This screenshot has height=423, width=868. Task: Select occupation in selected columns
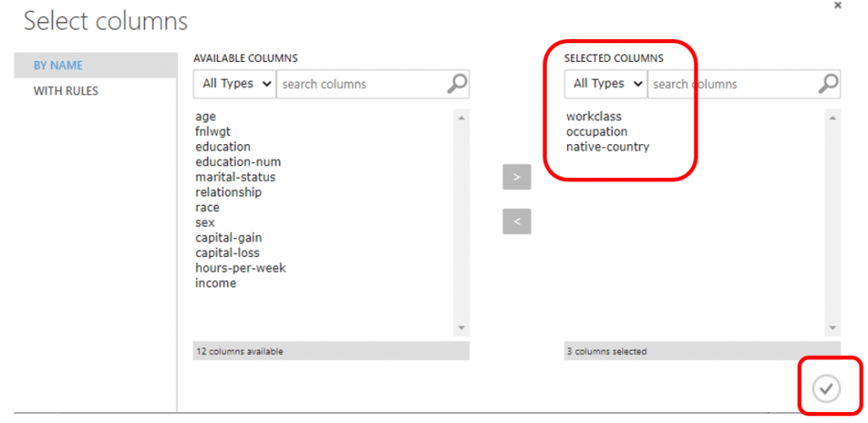[x=597, y=131]
